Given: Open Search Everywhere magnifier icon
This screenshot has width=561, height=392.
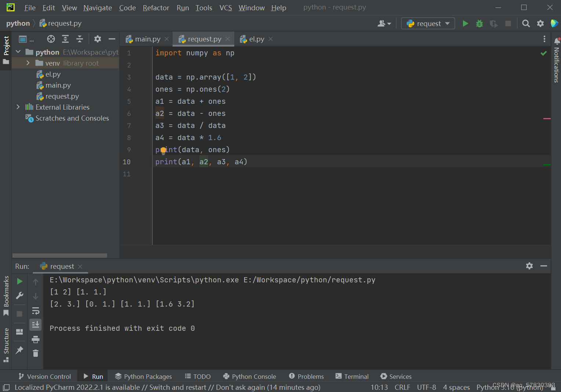Looking at the screenshot, I should coord(526,23).
